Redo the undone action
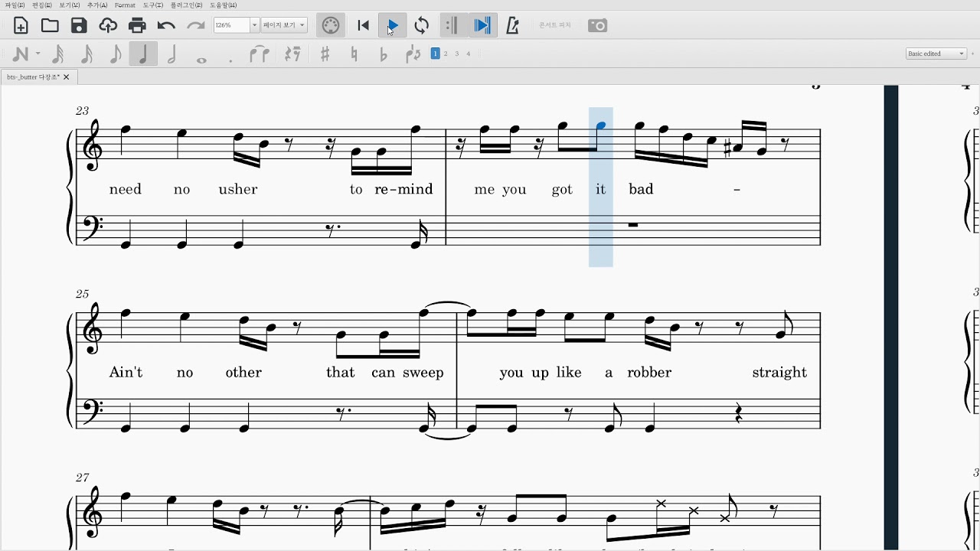 [x=195, y=25]
